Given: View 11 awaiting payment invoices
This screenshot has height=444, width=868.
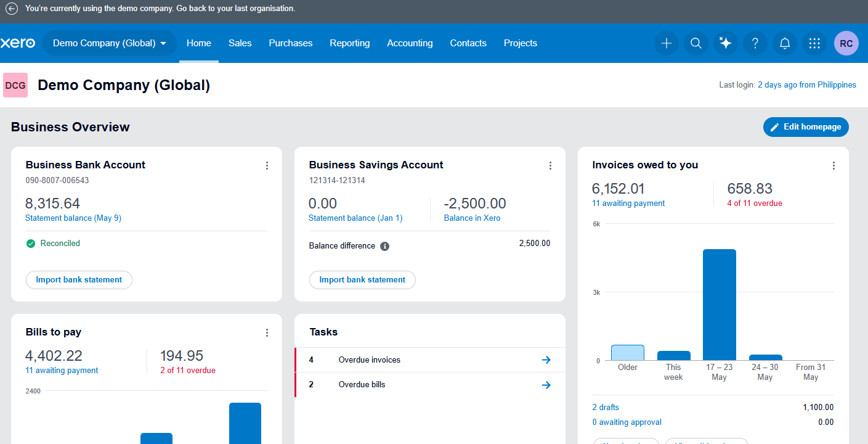Looking at the screenshot, I should pyautogui.click(x=628, y=203).
